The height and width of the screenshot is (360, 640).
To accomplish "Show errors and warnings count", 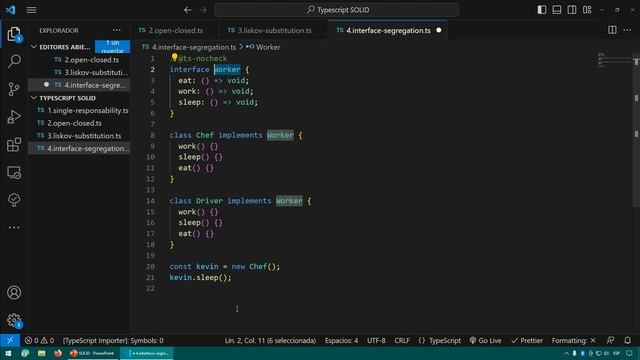I will tap(39, 340).
